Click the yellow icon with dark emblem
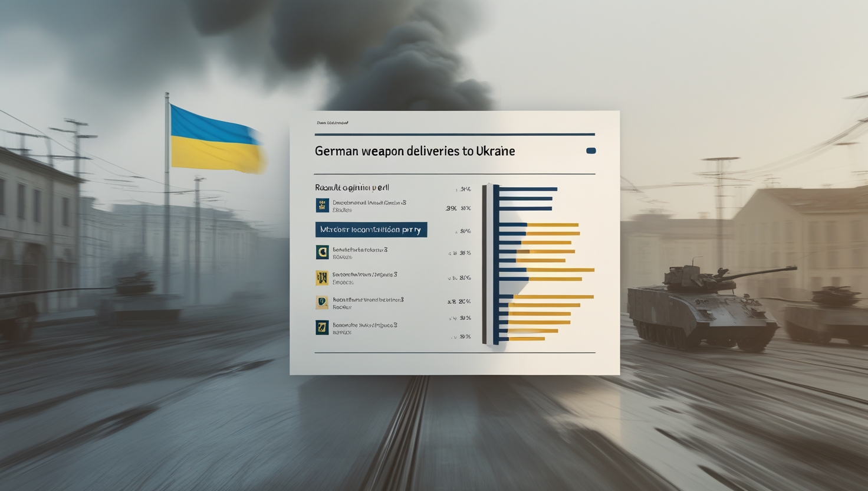 322,277
